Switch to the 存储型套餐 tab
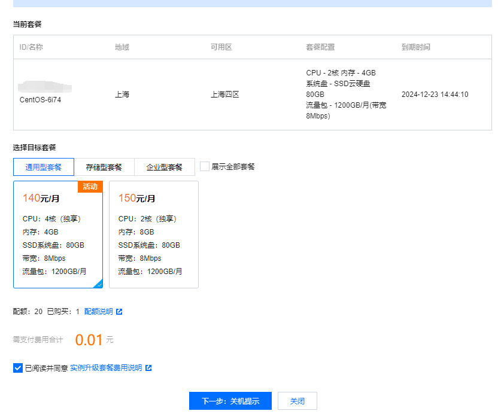Screen dimensions: 504x420 click(x=104, y=167)
